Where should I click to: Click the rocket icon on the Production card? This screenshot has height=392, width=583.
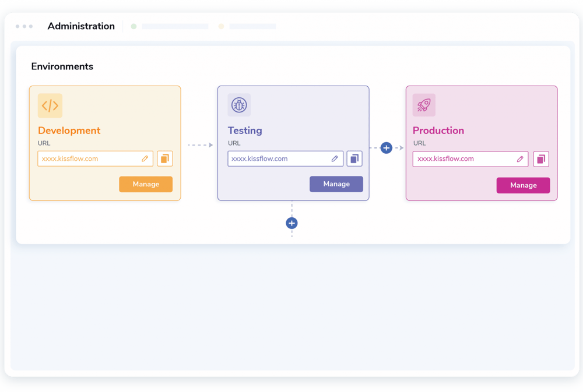coord(424,105)
